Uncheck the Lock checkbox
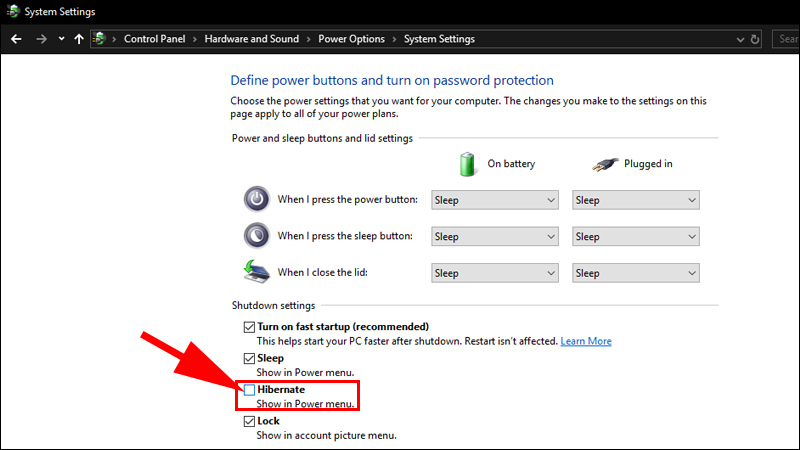The height and width of the screenshot is (450, 800). (x=249, y=422)
